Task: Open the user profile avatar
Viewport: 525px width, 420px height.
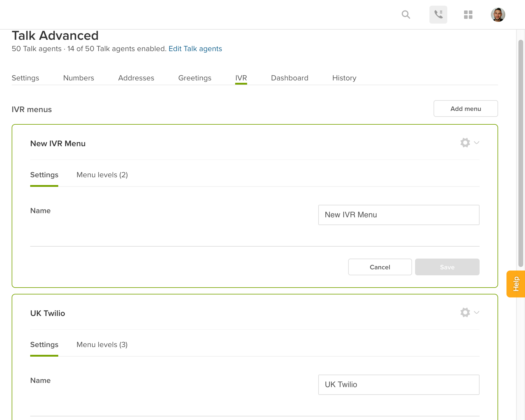Action: pos(498,15)
